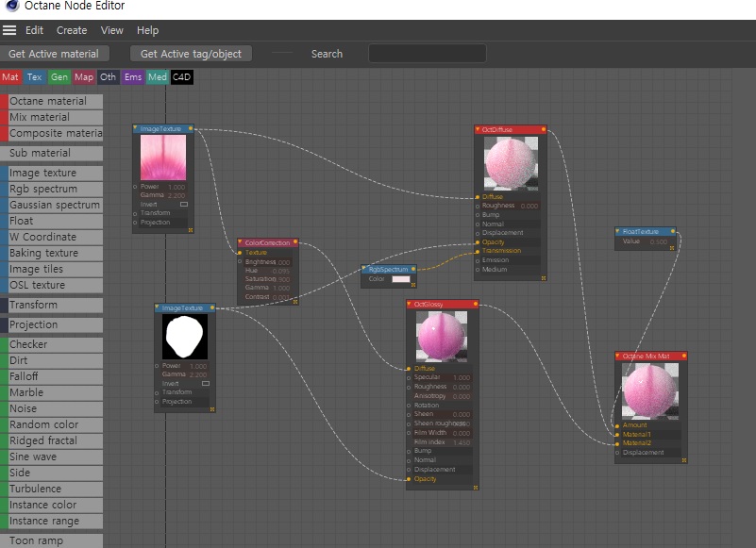Collapse the pink petal ImageTexture node triangle

click(135, 128)
